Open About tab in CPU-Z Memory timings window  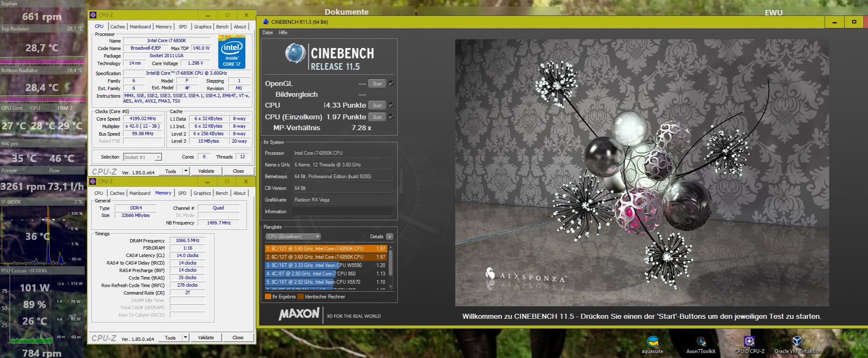pos(240,193)
